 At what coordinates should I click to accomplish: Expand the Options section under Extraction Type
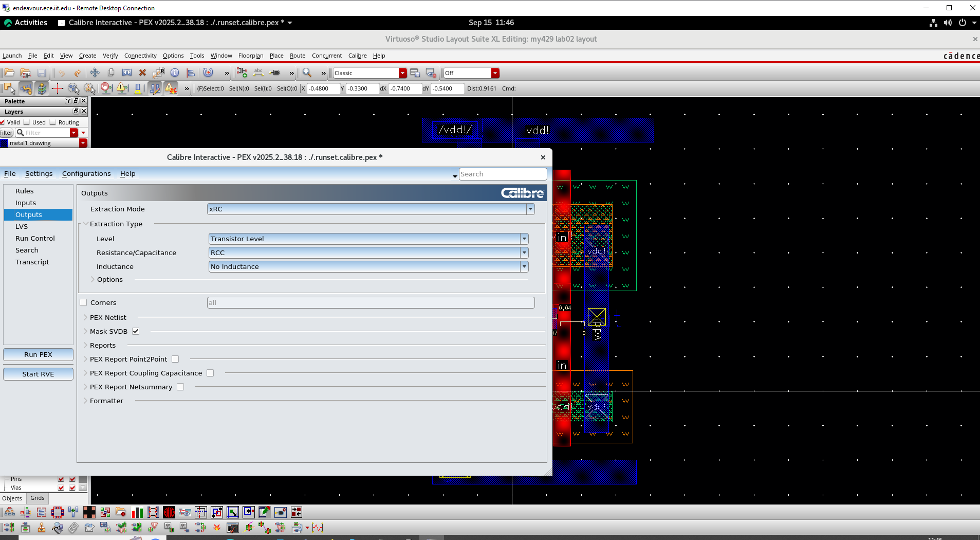coord(93,279)
